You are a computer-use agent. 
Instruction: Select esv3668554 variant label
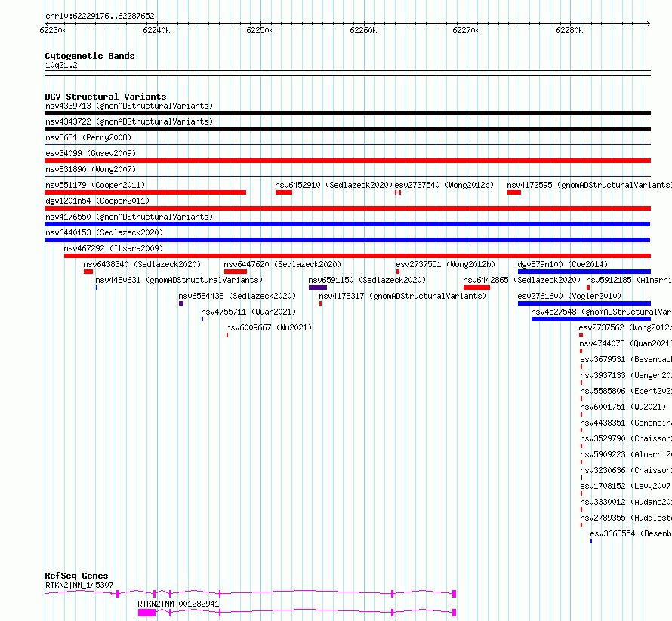631,533
